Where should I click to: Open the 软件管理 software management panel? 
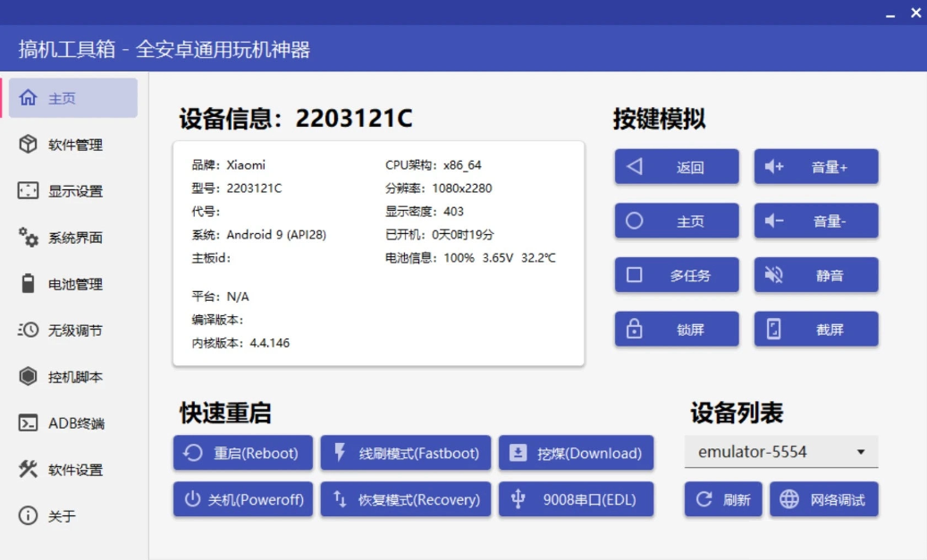pos(58,144)
